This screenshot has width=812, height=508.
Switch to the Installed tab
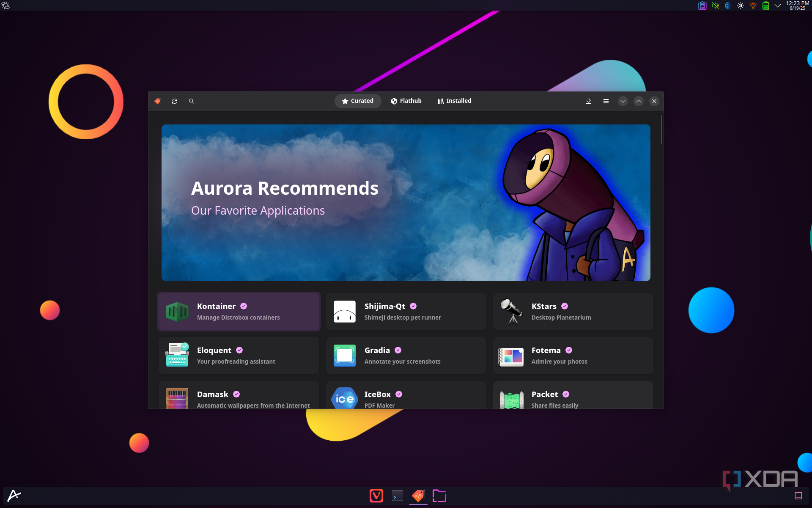tap(455, 101)
